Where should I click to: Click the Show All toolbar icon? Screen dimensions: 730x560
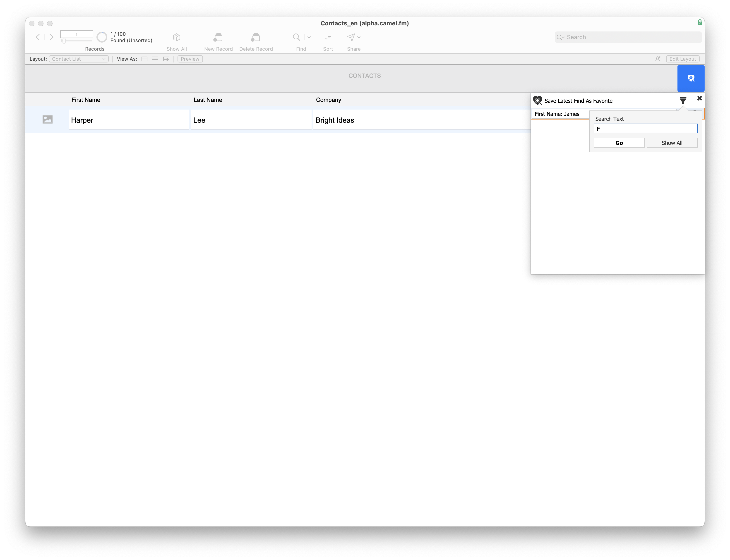coord(177,37)
